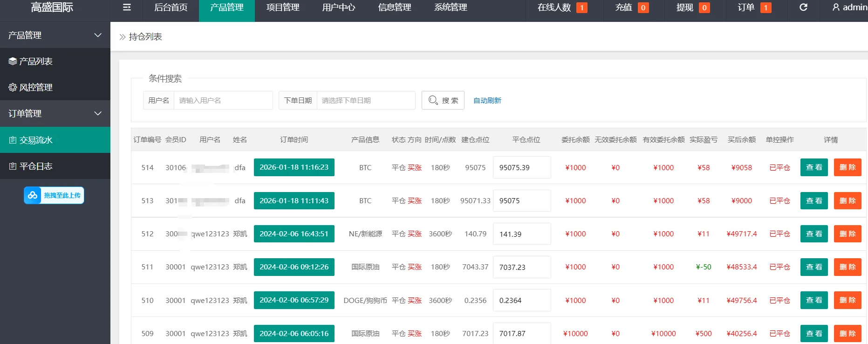This screenshot has height=344, width=868.
Task: Collapse the 产品管理 sidebar group chevron
Action: tap(98, 35)
